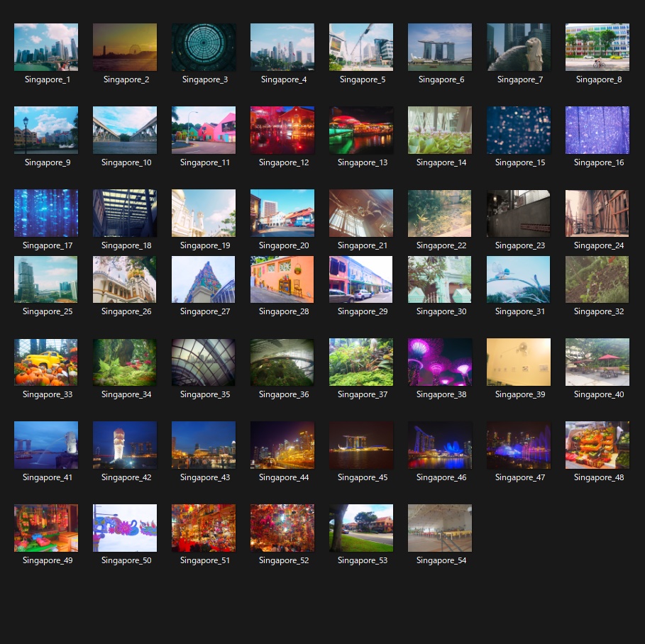
Task: Open the Singapore_2 sunset ferris wheel thumbnail
Action: point(125,47)
